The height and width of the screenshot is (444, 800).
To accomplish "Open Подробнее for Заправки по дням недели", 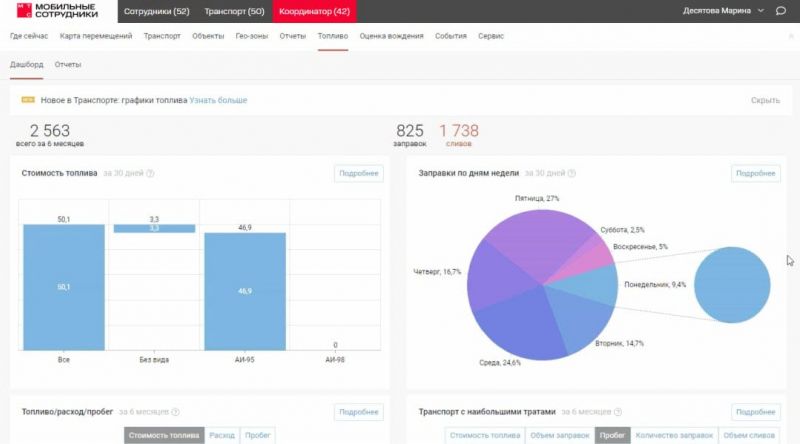I will point(755,173).
